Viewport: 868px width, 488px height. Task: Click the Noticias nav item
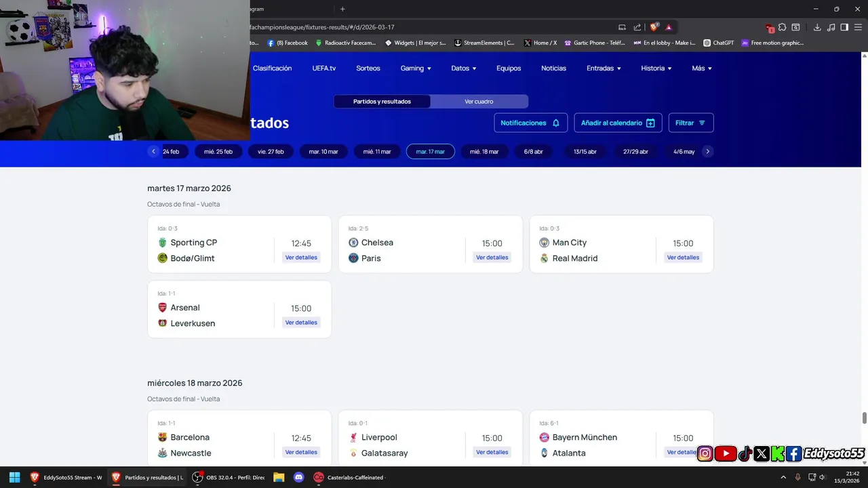point(553,68)
